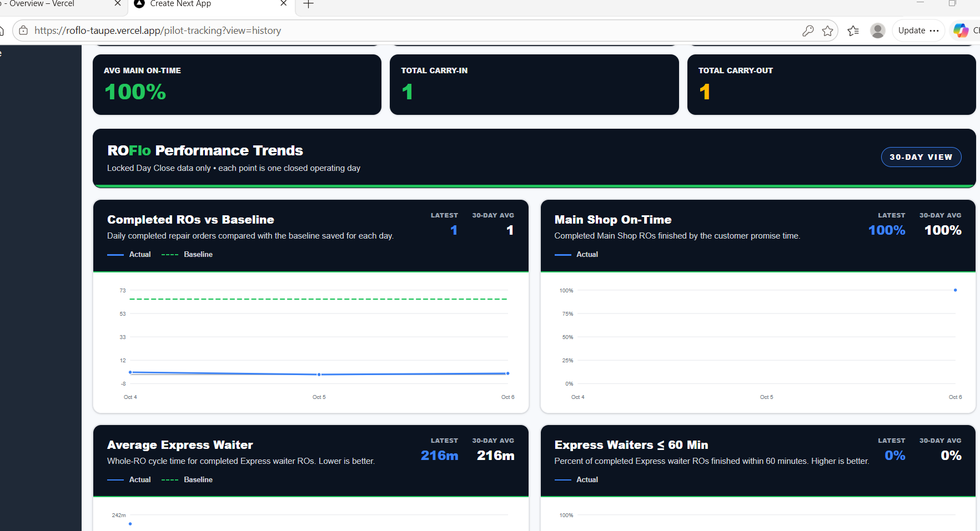980x531 pixels.
Task: Click the TOTAL CARRY-OUT card value
Action: click(705, 92)
